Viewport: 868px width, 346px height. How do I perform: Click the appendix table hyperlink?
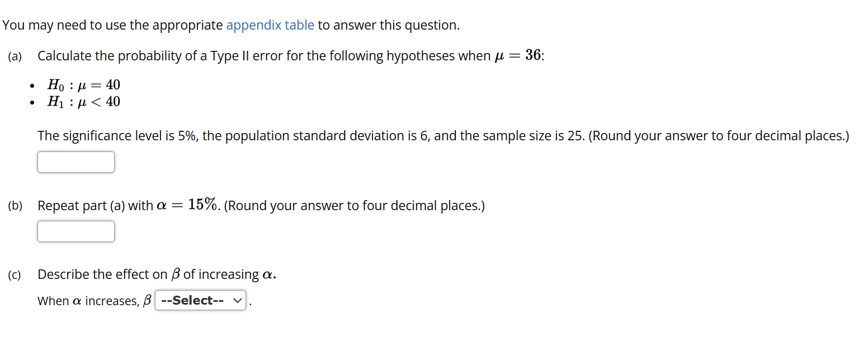coord(270,25)
